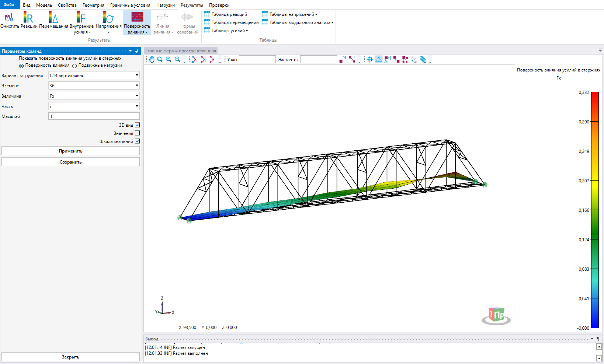This screenshot has width=604, height=364.
Task: Expand Таблицы усилий dropdown
Action: coord(226,31)
